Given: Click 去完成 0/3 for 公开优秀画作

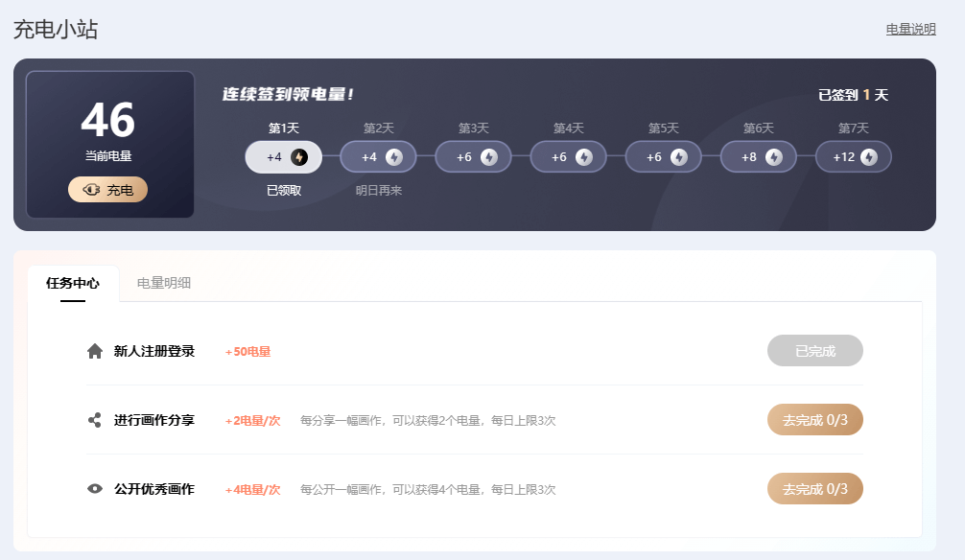Looking at the screenshot, I should 814,488.
